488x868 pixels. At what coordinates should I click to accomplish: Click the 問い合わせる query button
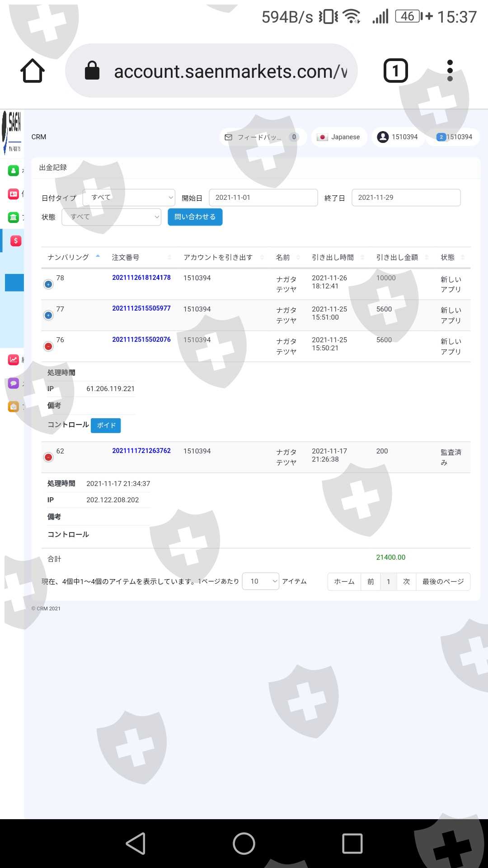point(195,217)
